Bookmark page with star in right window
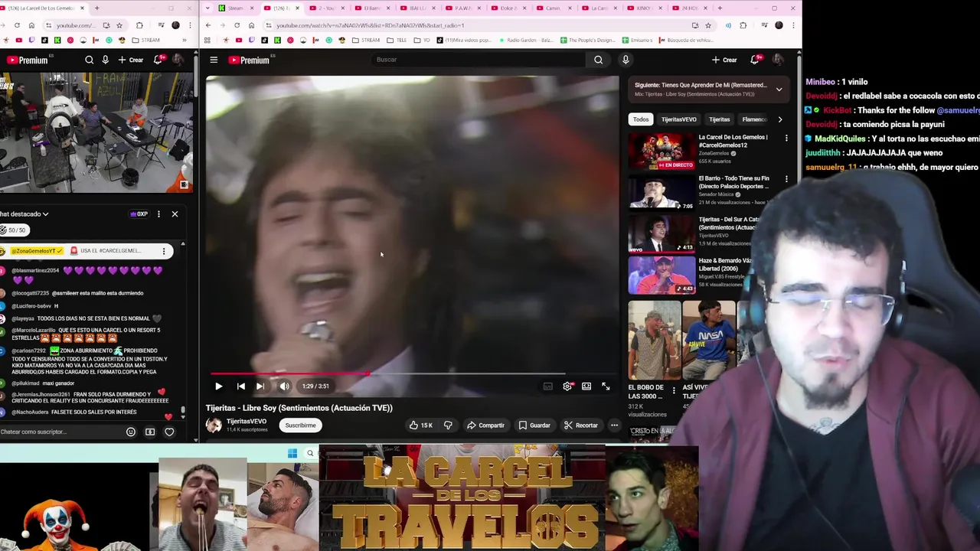 point(707,25)
